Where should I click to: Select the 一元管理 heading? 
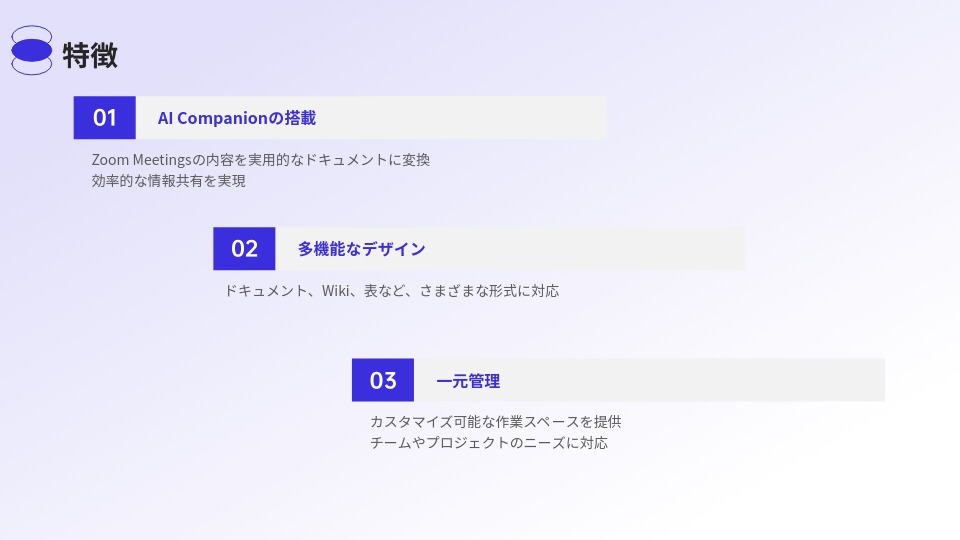click(468, 381)
